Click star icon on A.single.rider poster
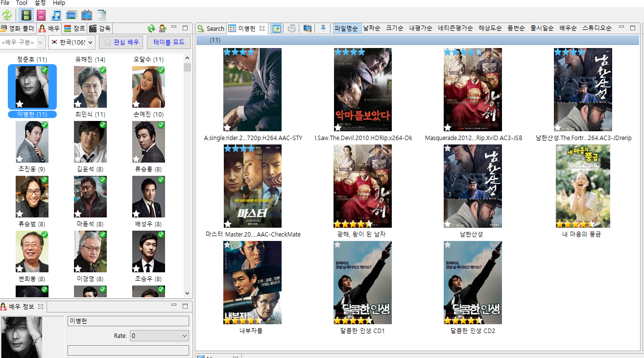This screenshot has width=644, height=358. click(228, 127)
